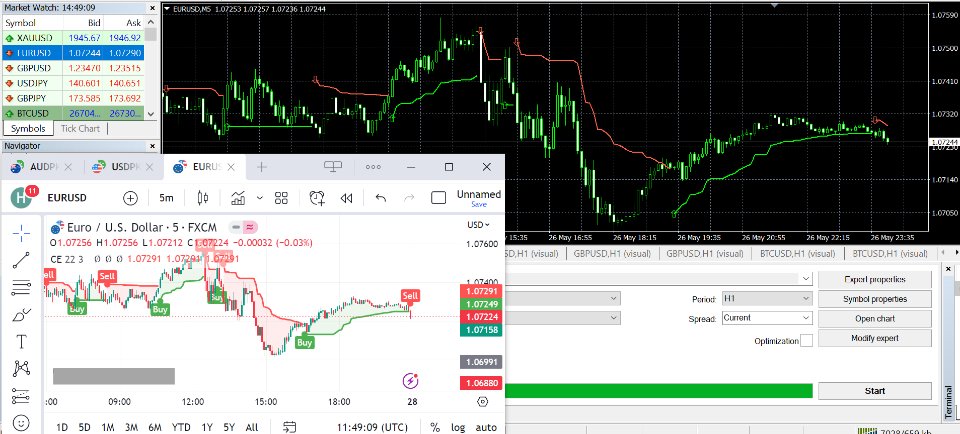The image size is (960, 434).
Task: Open the dropdown left of Expert properties
Action: coord(658,279)
